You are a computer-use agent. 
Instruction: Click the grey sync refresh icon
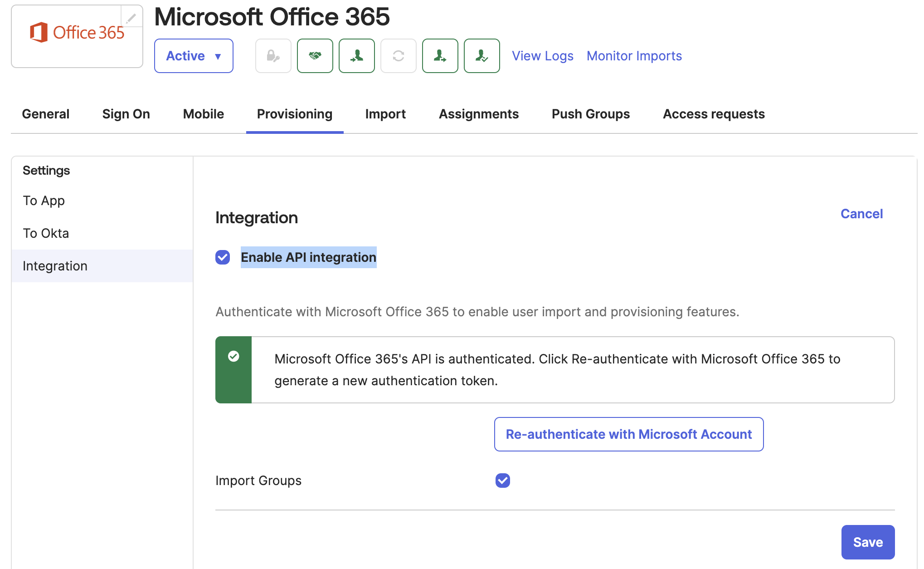[399, 56]
